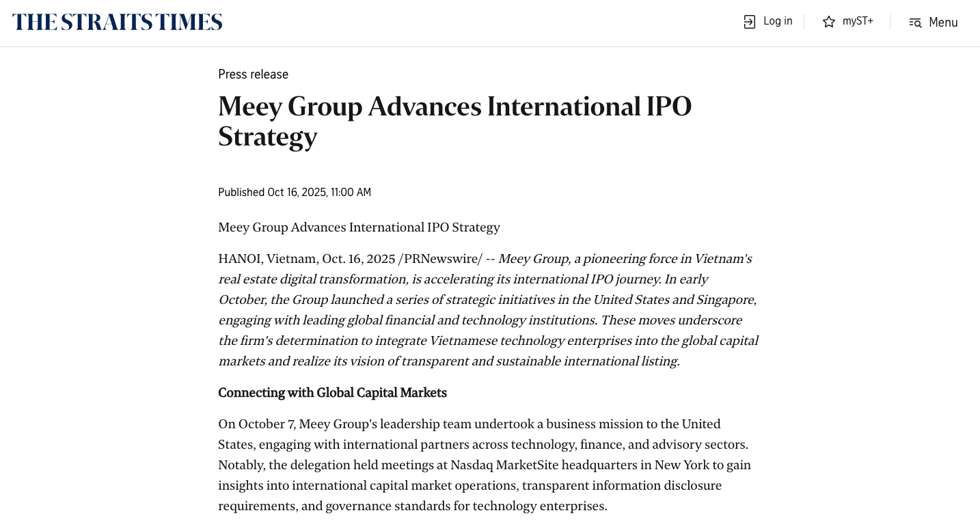The height and width of the screenshot is (528, 980).
Task: Click the text Nasdaq MarketSite in the article
Action: [x=501, y=465]
